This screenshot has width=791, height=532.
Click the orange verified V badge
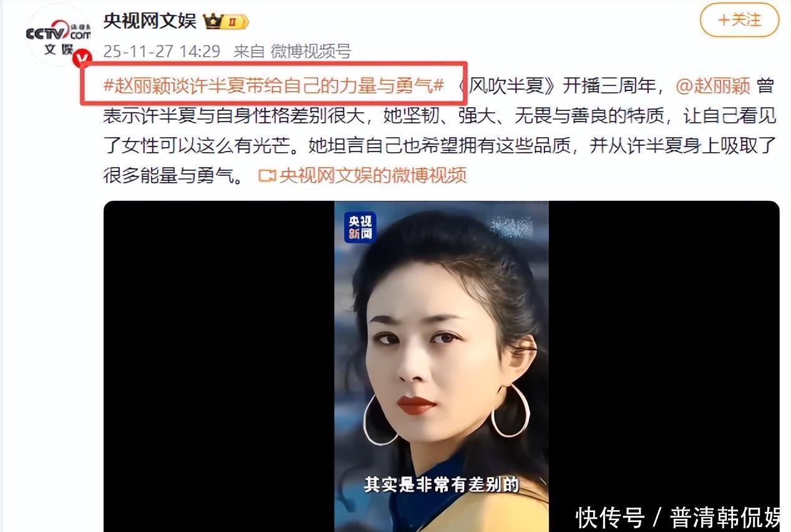82,59
